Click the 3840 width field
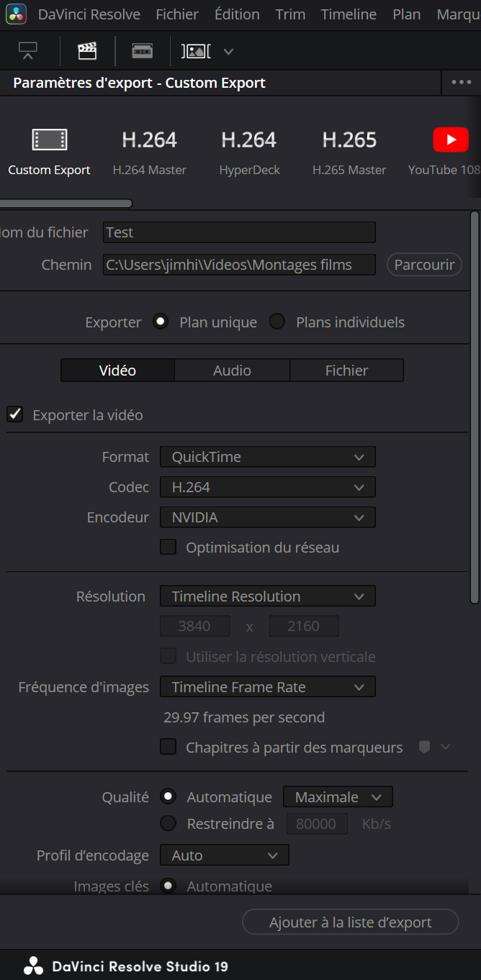 [194, 626]
